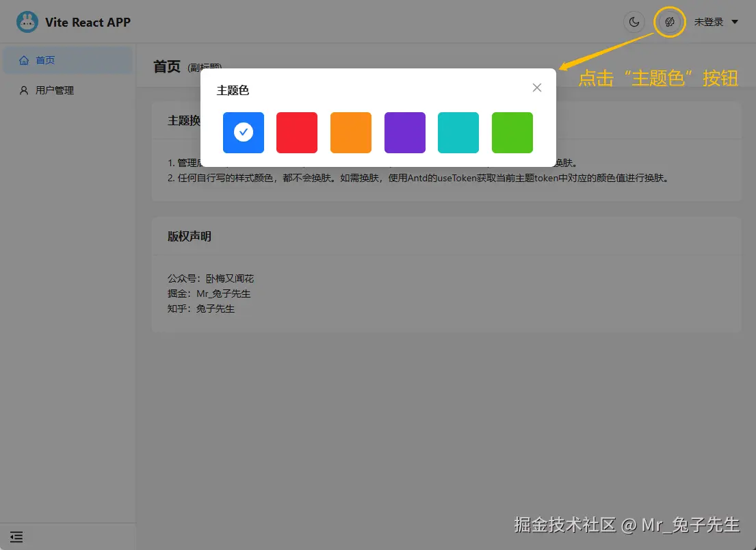756x550 pixels.
Task: Click the checkmark on the blue theme swatch
Action: click(x=243, y=132)
